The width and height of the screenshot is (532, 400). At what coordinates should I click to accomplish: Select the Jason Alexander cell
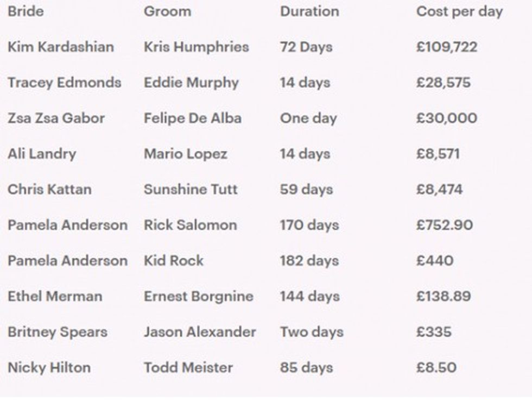(x=199, y=332)
